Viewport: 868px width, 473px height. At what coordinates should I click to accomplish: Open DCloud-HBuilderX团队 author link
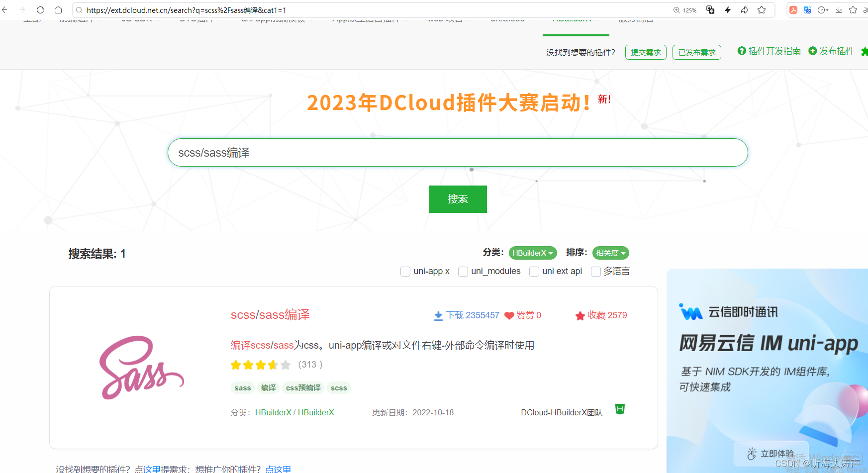(562, 412)
